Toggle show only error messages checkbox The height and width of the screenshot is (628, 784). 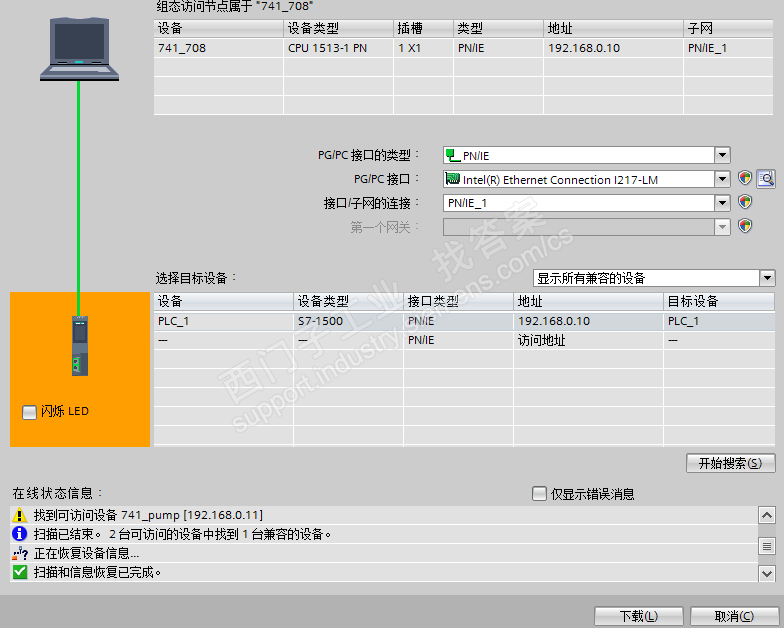(539, 494)
